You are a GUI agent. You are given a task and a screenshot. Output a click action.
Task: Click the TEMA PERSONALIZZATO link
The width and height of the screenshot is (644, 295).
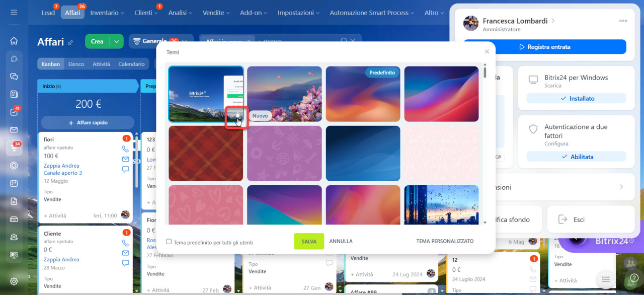pos(445,241)
